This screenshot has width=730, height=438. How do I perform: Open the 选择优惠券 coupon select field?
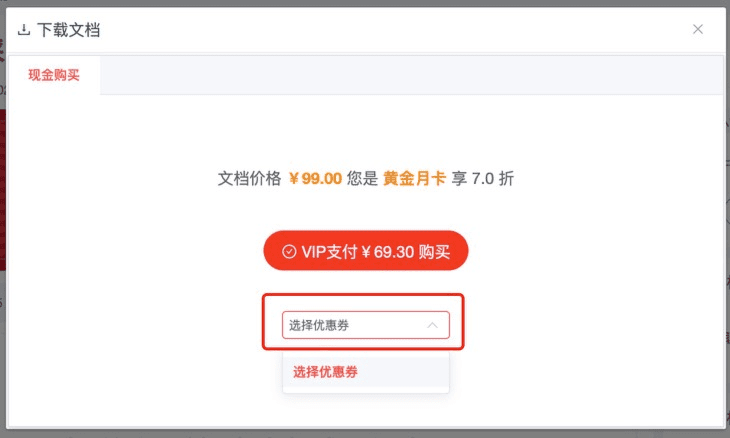[x=366, y=324]
